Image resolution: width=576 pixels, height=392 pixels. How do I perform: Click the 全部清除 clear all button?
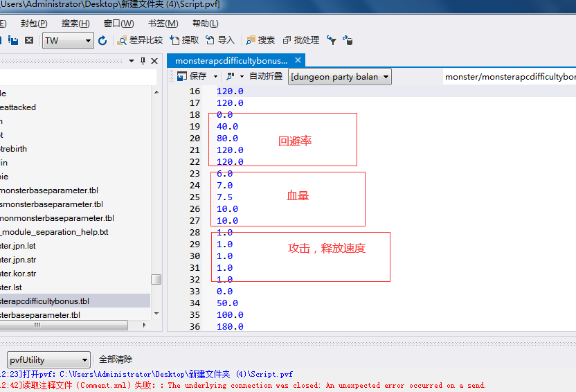coord(116,360)
